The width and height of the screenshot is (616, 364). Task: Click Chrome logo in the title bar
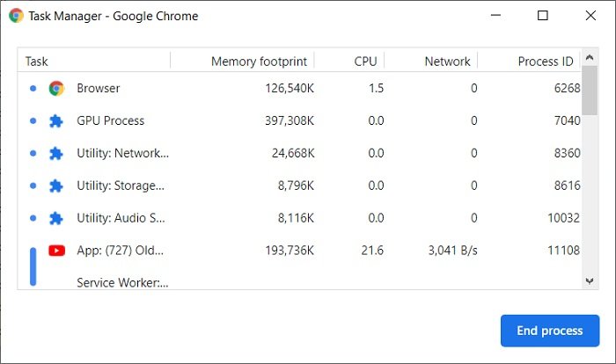click(x=16, y=16)
